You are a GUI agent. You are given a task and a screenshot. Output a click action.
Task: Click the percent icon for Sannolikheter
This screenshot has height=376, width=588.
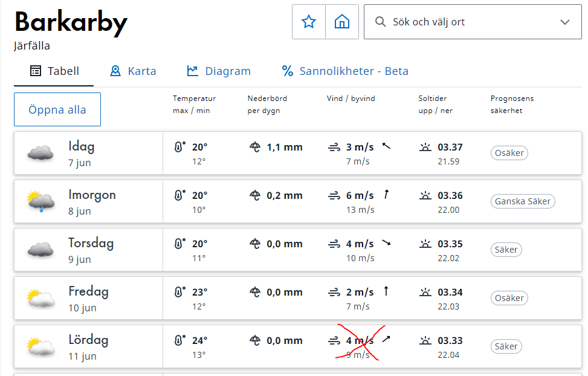(288, 71)
